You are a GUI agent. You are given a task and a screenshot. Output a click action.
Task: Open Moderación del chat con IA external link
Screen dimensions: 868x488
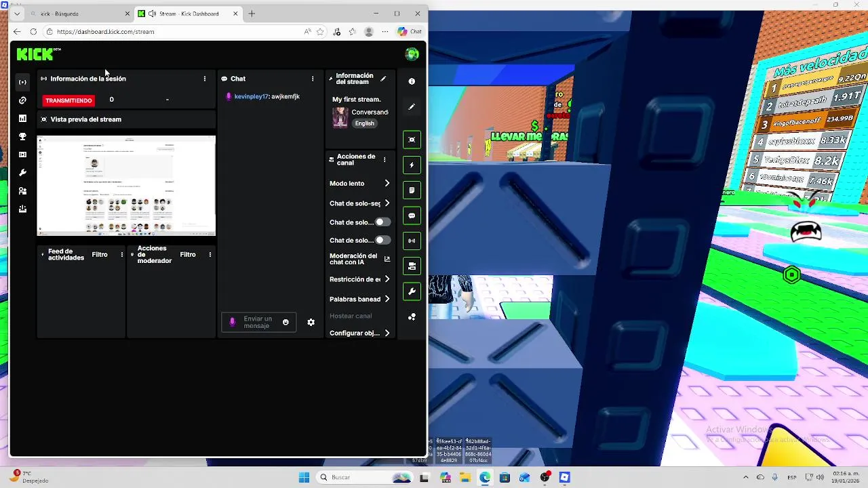(387, 259)
